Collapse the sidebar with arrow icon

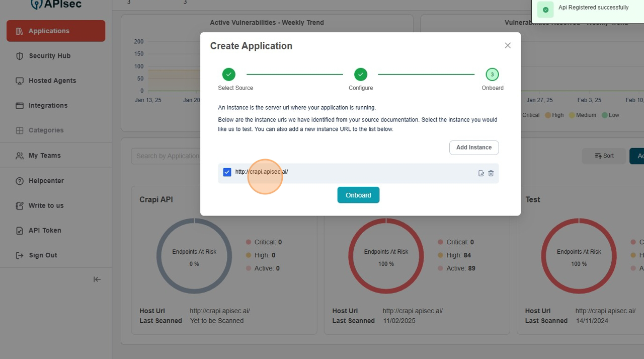tap(97, 279)
